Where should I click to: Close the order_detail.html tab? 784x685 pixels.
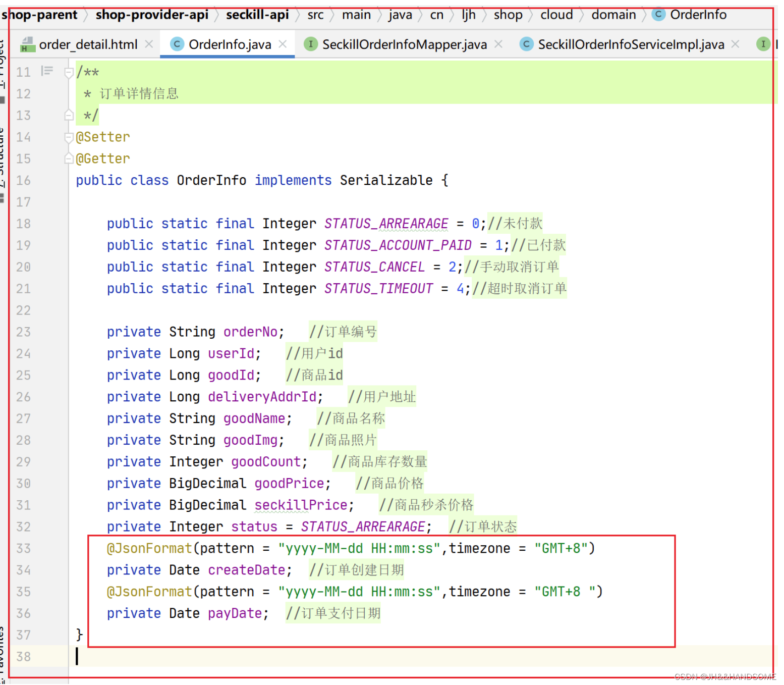point(149,44)
